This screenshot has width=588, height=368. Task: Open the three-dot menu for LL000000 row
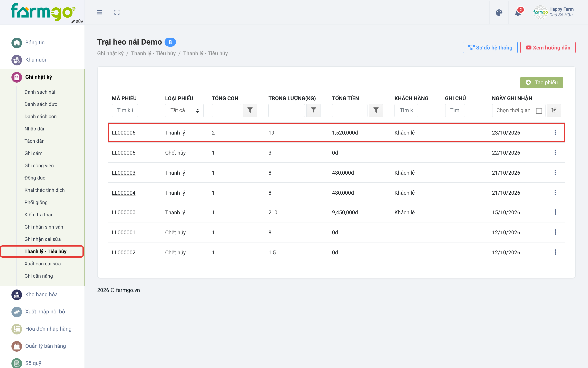[x=555, y=212]
